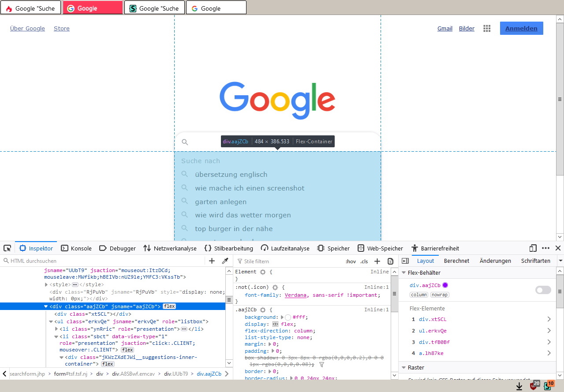
Task: Toggle flexbox highlighter beside display: flex
Action: tap(275, 324)
